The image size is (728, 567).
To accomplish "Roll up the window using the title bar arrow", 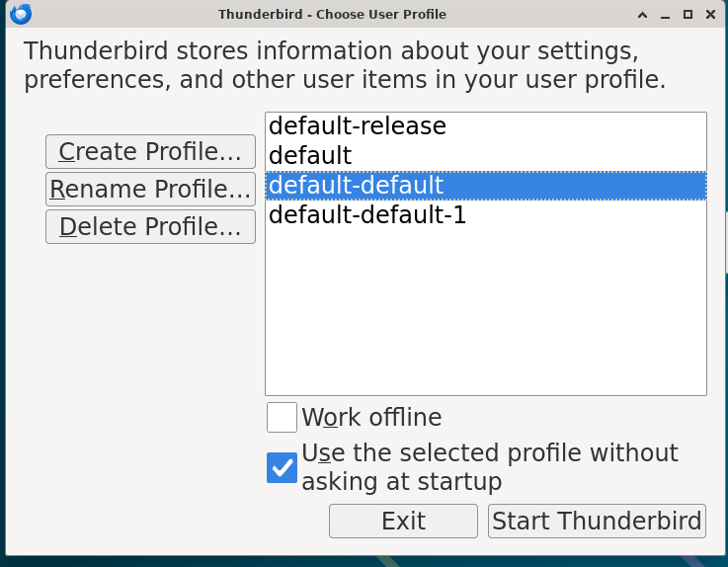I will (x=644, y=15).
